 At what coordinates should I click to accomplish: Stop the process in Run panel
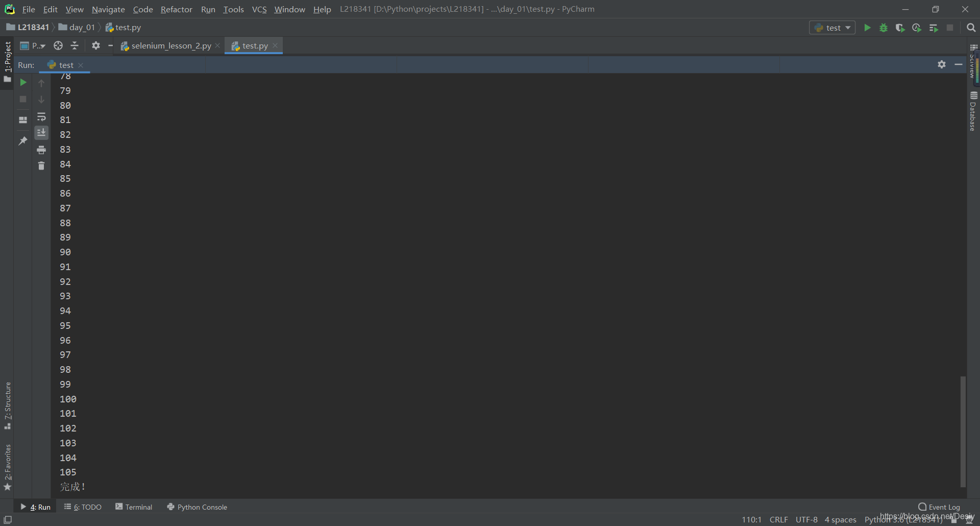click(23, 99)
